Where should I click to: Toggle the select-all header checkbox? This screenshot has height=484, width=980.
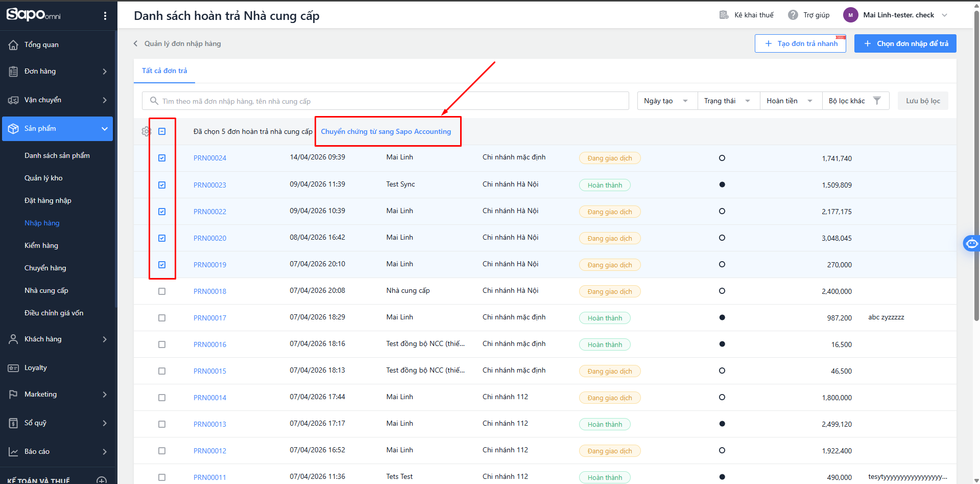click(x=162, y=131)
